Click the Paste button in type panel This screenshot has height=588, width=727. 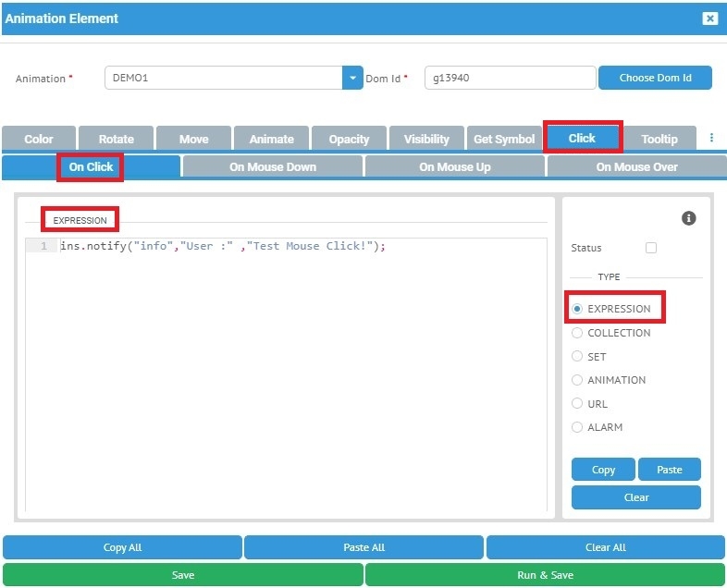click(670, 470)
